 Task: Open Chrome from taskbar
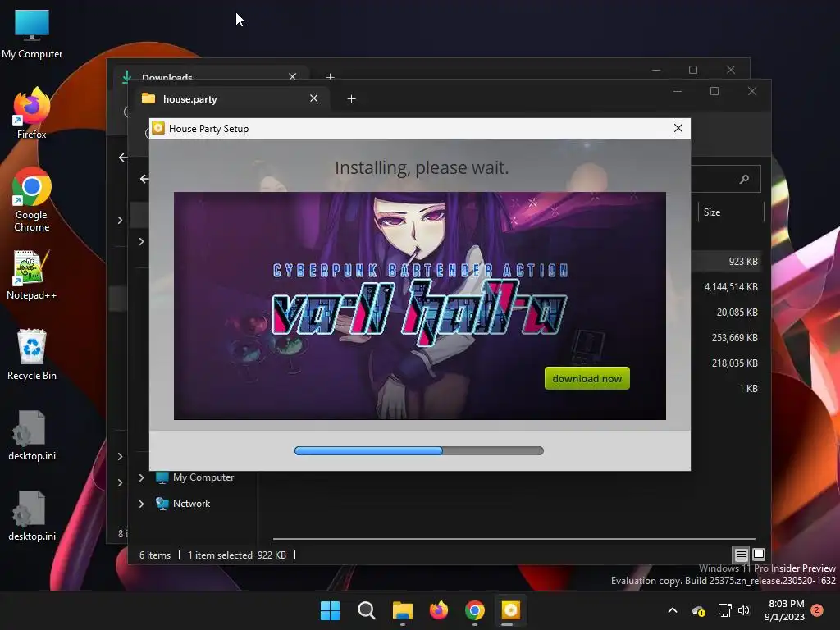475,610
